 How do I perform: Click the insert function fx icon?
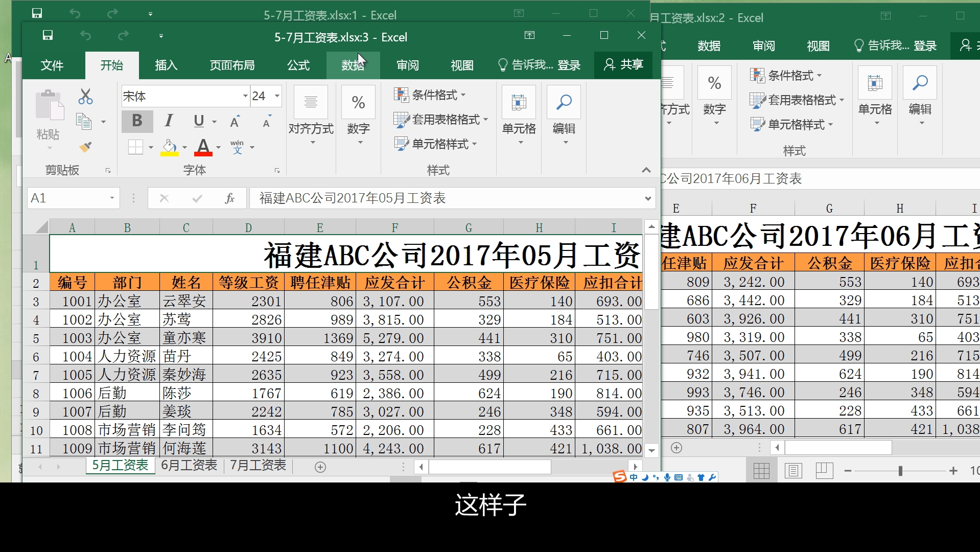(229, 198)
